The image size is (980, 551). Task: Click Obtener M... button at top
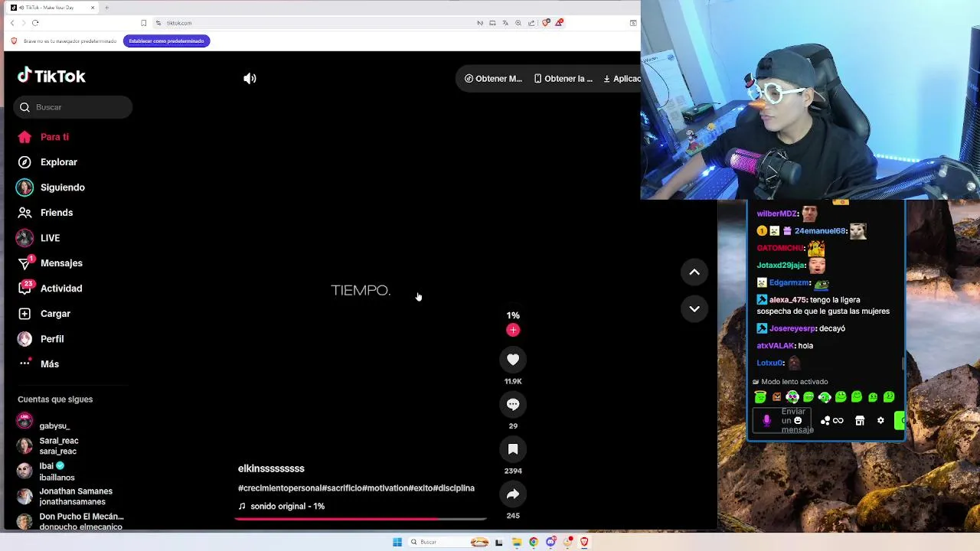493,79
